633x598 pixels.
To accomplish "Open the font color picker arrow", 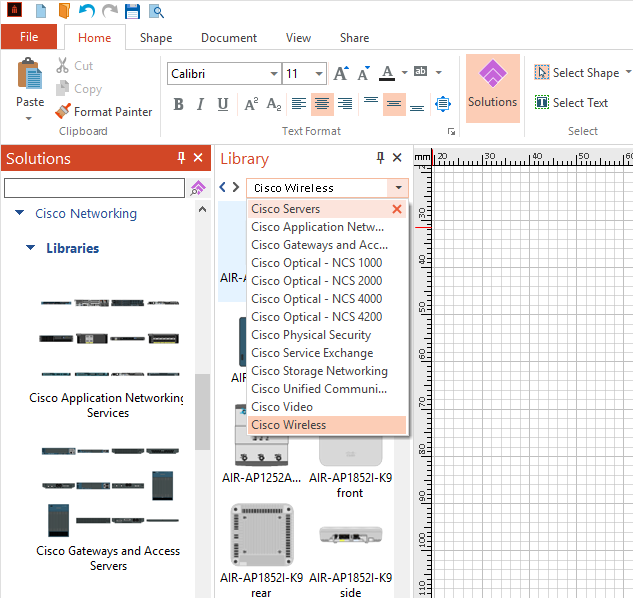I will pyautogui.click(x=404, y=74).
